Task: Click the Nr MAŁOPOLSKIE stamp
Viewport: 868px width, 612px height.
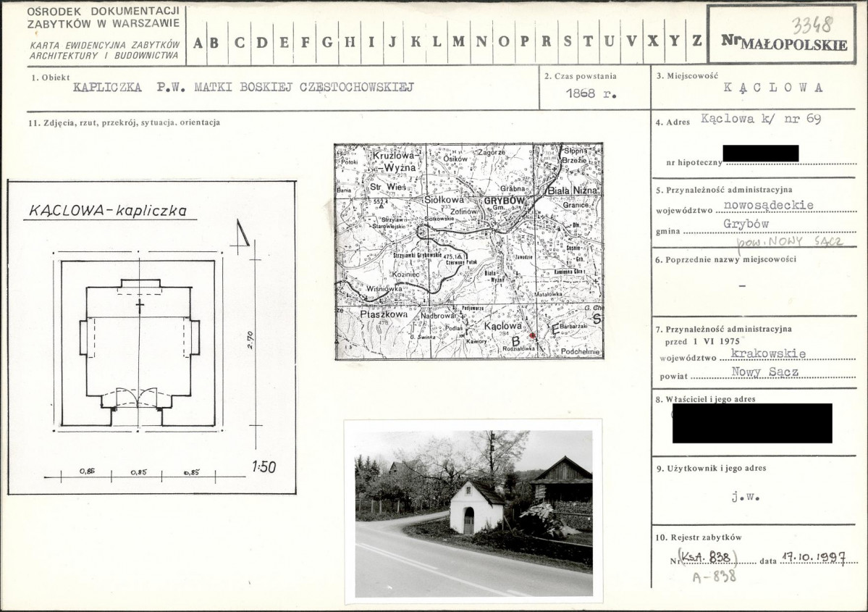Action: point(785,42)
